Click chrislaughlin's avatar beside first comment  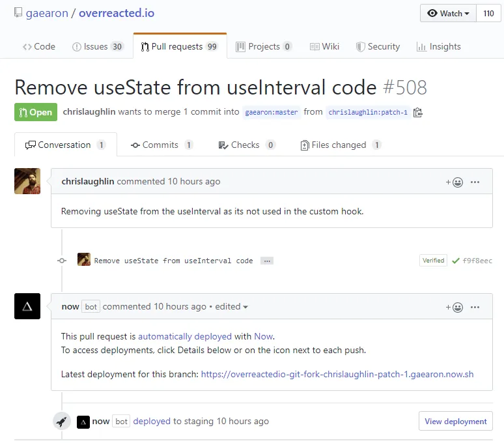tap(27, 181)
